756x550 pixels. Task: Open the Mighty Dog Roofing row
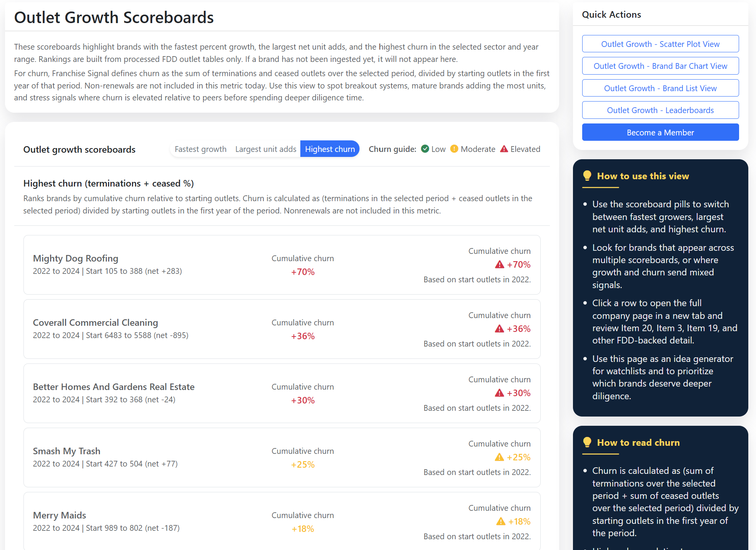[x=75, y=258]
